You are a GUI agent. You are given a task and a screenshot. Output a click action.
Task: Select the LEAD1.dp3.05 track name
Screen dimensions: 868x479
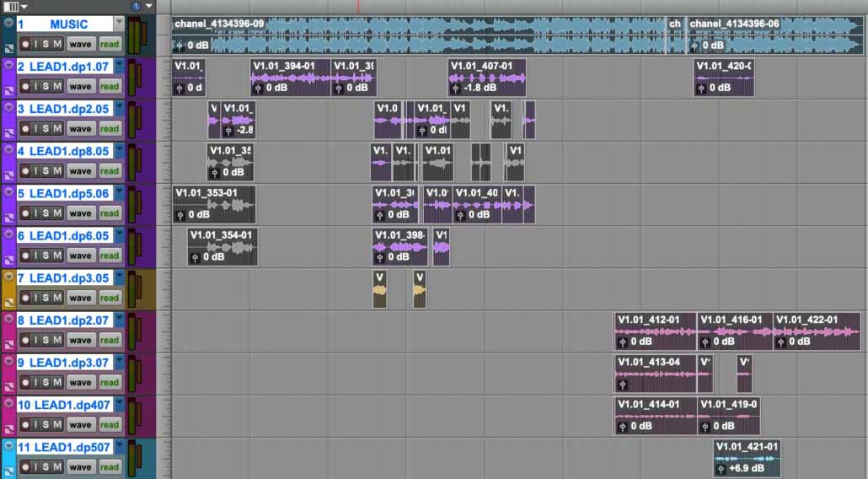(64, 278)
